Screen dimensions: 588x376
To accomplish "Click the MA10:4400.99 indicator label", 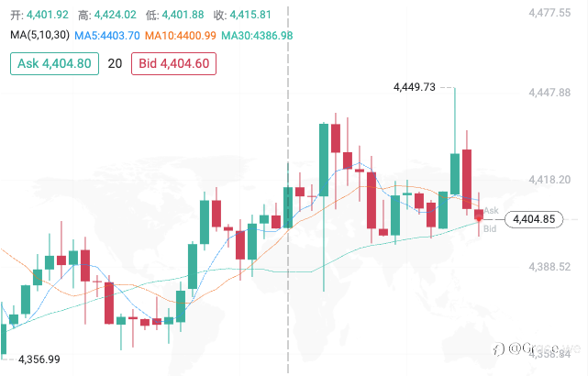I will [x=181, y=36].
